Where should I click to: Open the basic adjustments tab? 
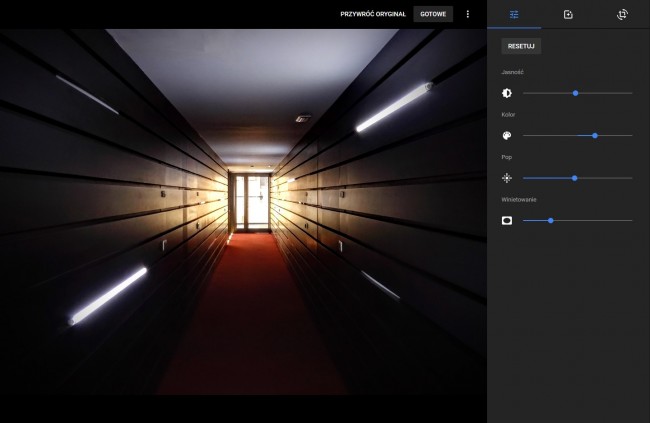click(x=514, y=15)
